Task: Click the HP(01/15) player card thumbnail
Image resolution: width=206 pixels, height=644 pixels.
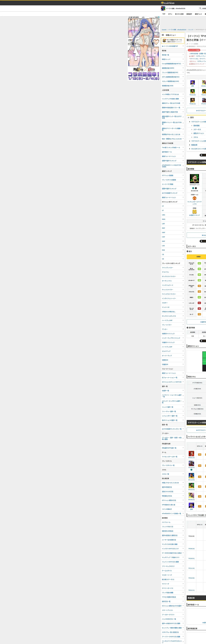Action: [191, 454]
